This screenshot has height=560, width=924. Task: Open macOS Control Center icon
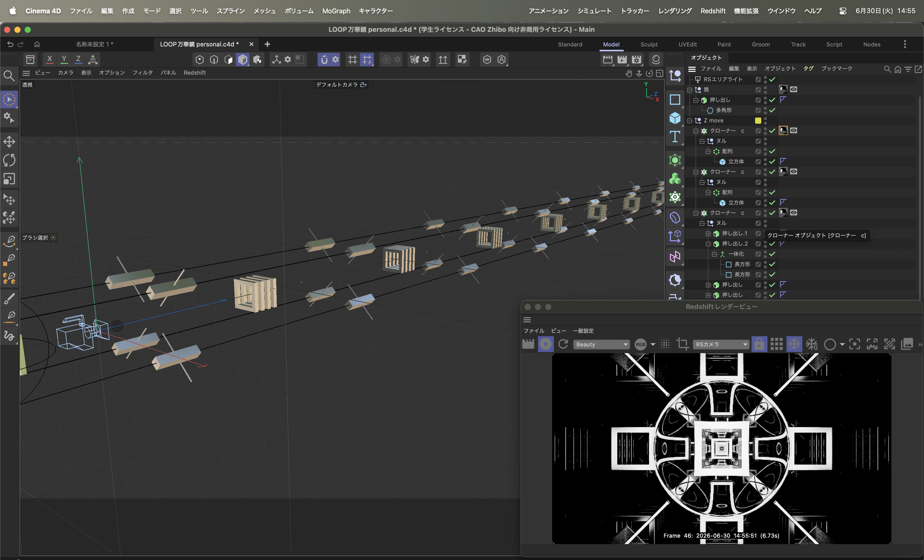click(843, 11)
